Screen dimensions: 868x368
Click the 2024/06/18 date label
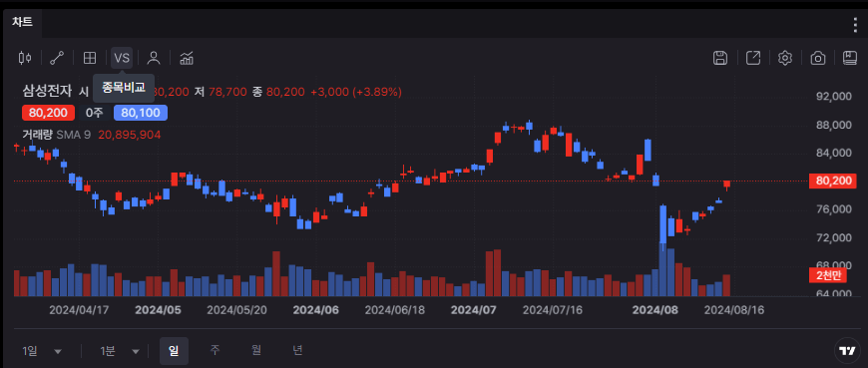395,310
